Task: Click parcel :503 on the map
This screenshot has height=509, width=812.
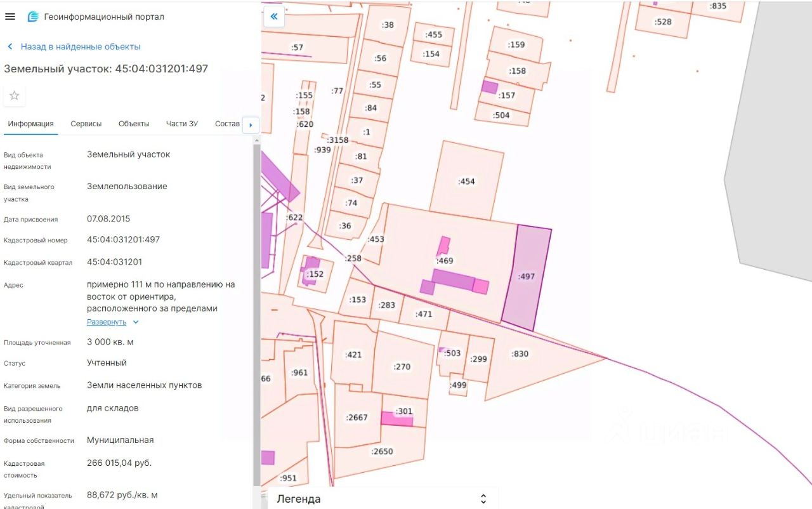Action: pyautogui.click(x=452, y=354)
